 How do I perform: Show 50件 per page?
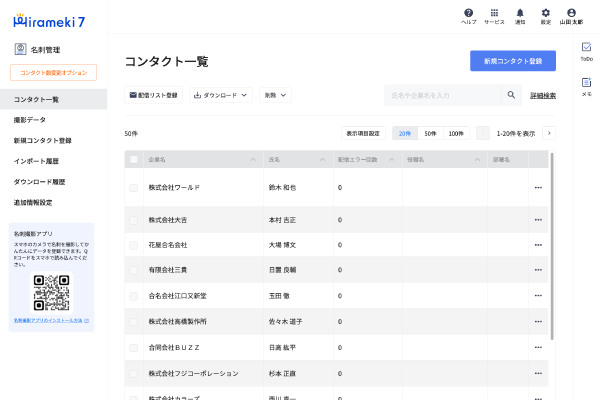pyautogui.click(x=430, y=133)
